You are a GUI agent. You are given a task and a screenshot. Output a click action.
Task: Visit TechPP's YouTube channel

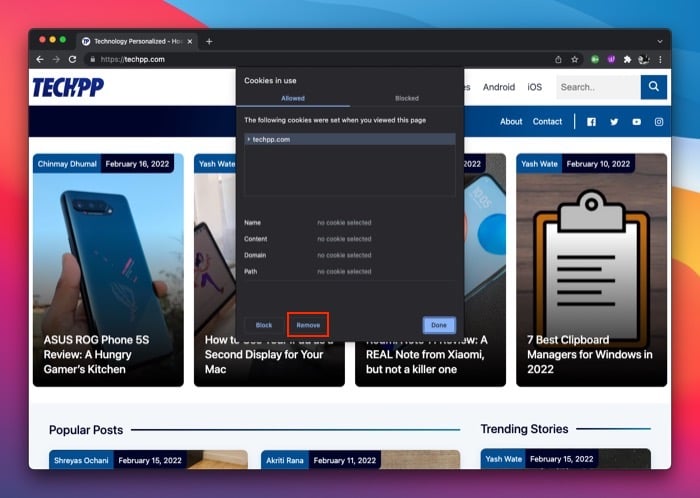tap(637, 122)
